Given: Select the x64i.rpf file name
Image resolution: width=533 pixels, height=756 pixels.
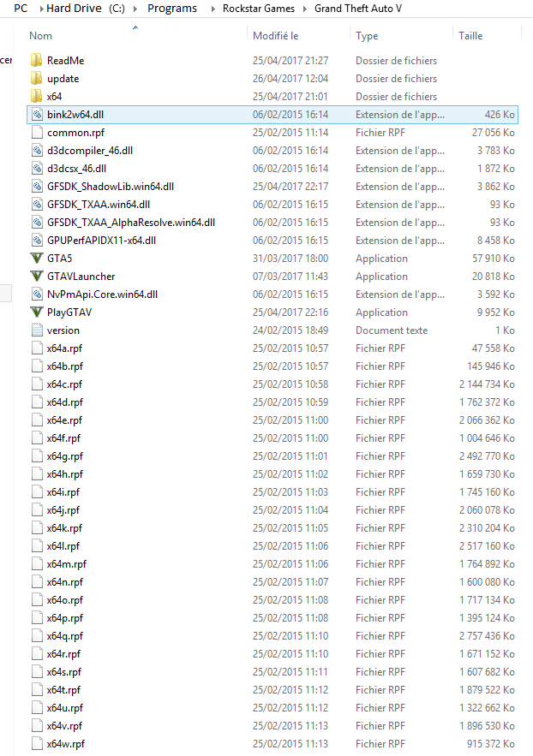Looking at the screenshot, I should 63,491.
